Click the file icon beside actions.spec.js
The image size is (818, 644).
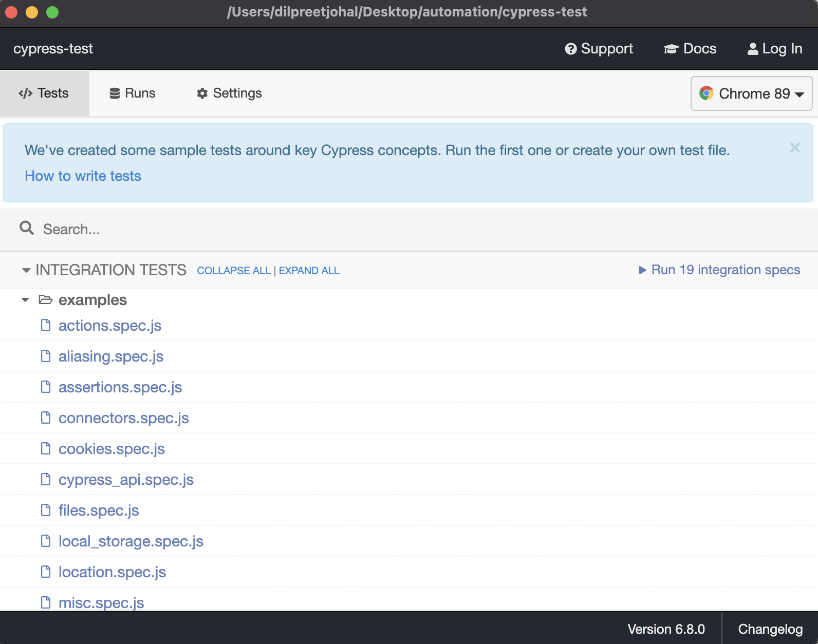(46, 325)
